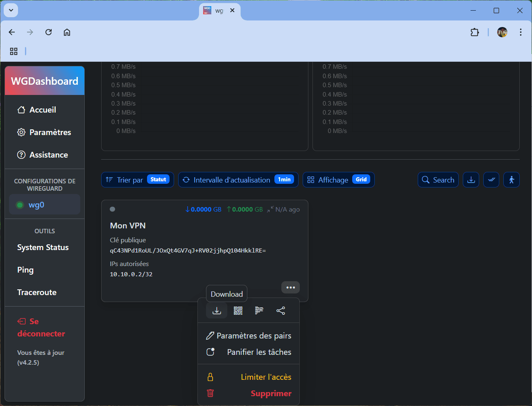
Task: Select Supprimer to delete the peer
Action: (249, 393)
